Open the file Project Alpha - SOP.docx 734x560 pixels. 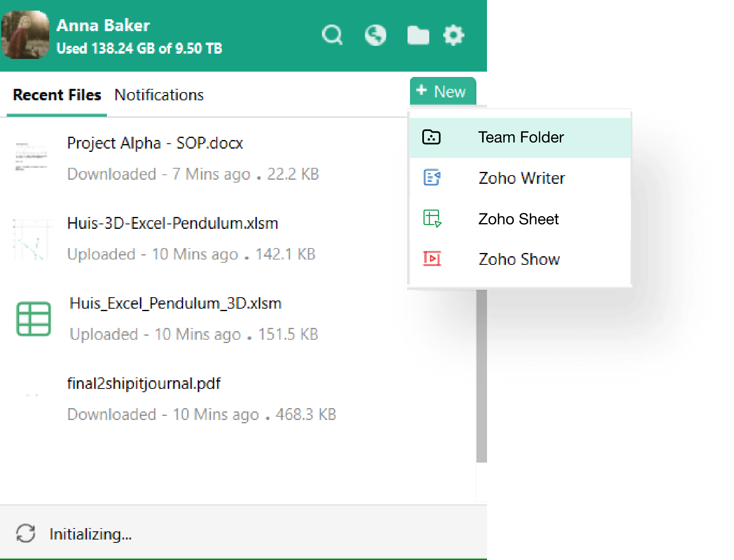[155, 143]
